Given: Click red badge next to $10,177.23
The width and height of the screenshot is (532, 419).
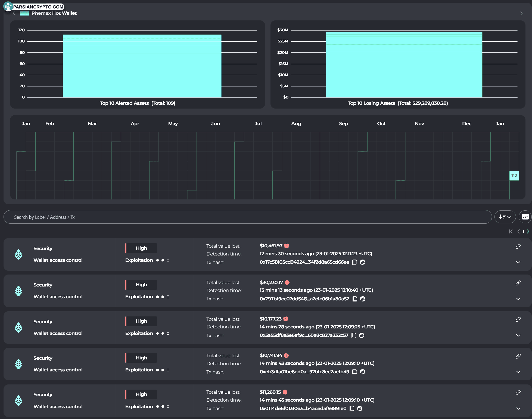Looking at the screenshot, I should point(285,319).
